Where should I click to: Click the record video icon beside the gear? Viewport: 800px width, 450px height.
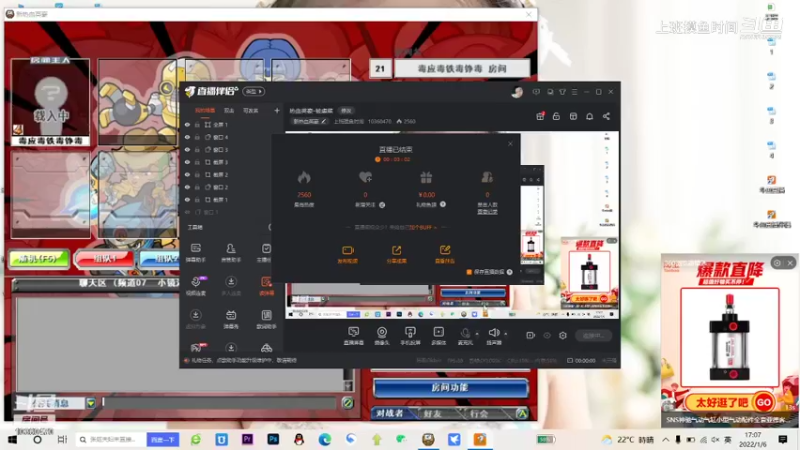click(531, 335)
